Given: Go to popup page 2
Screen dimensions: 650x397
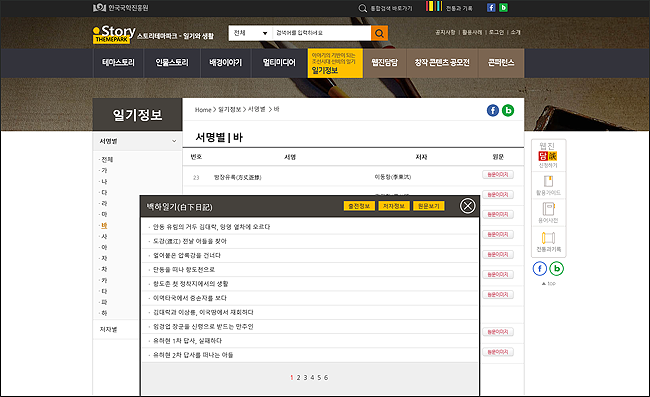Looking at the screenshot, I should (x=298, y=378).
